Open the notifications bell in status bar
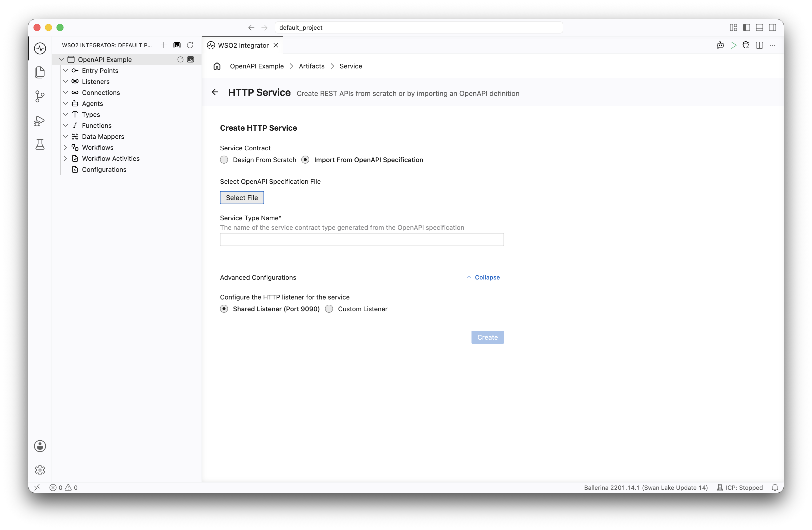812x530 pixels. pyautogui.click(x=775, y=487)
